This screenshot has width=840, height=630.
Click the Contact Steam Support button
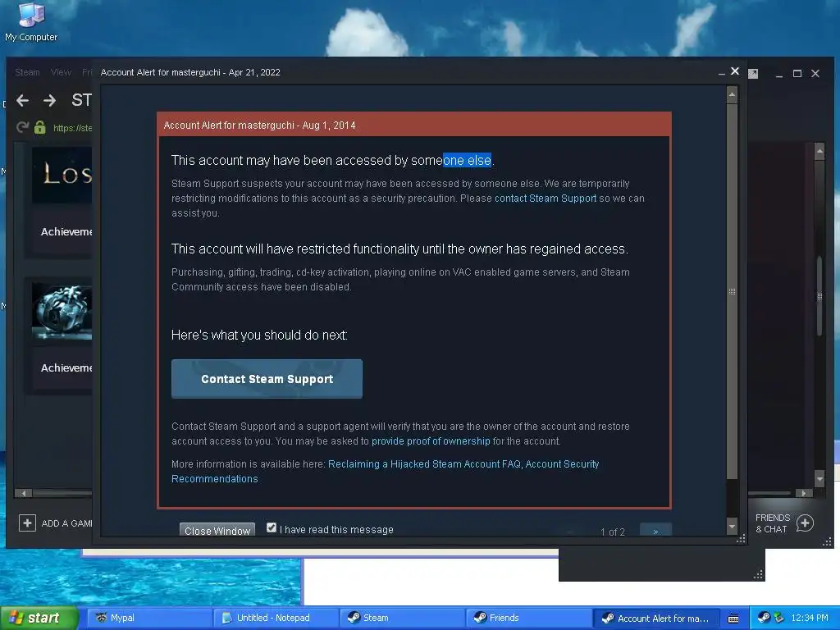point(267,379)
